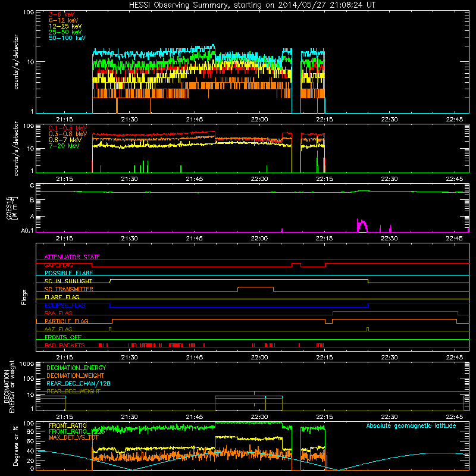
Task: Click the Degrees or % axis title
Action: click(15, 446)
